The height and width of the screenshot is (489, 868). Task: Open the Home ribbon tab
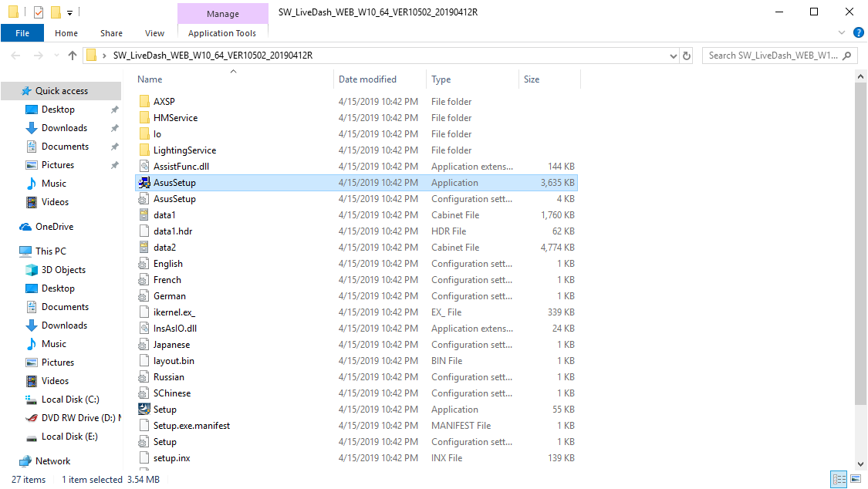(x=66, y=33)
